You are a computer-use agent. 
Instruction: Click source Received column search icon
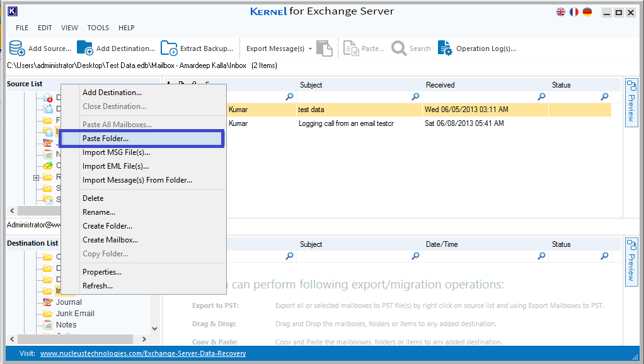coord(542,96)
